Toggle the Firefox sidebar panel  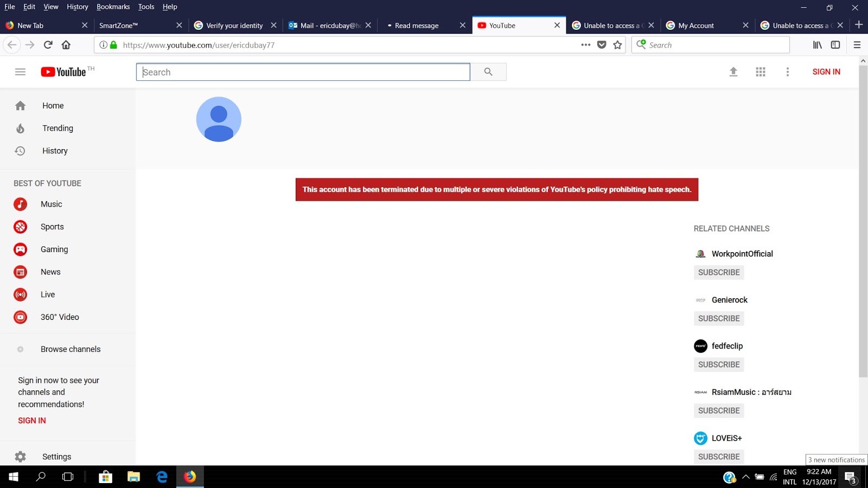tap(835, 45)
